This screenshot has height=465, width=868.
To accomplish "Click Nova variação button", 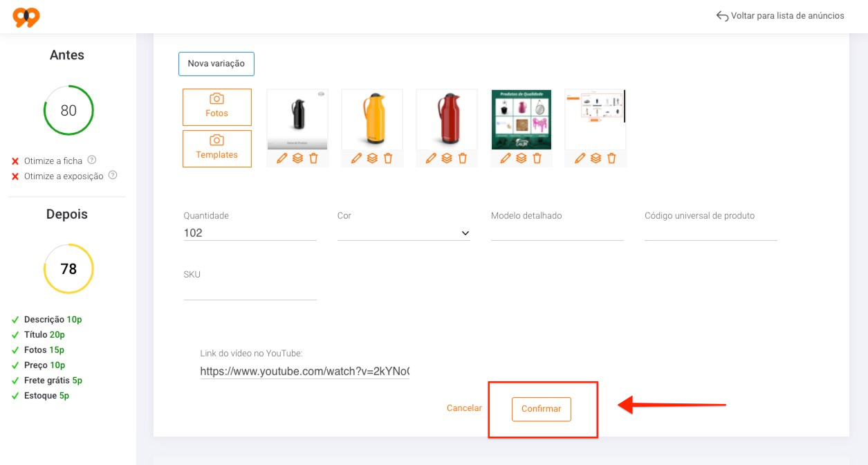I will coord(216,64).
